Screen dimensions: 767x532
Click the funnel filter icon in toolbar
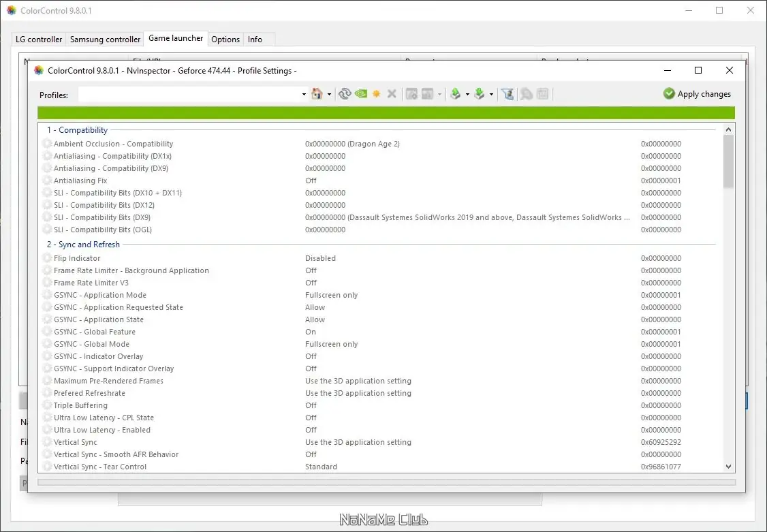coord(507,94)
